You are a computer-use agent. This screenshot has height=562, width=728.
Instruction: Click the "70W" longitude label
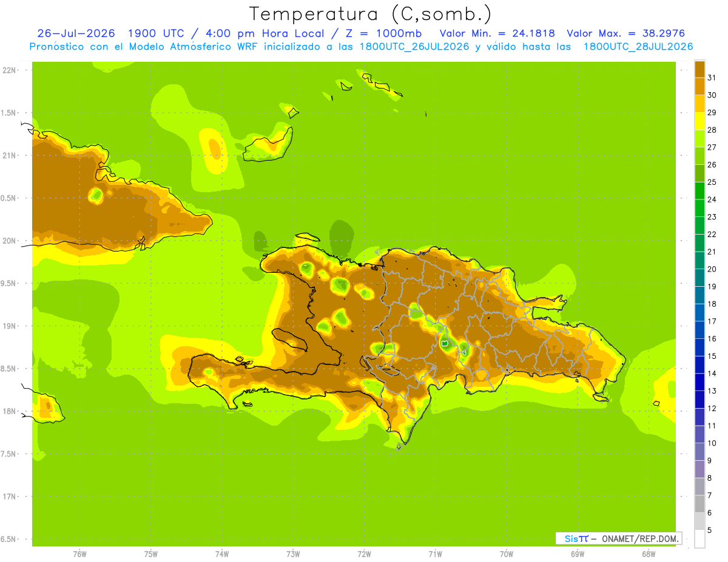click(507, 554)
